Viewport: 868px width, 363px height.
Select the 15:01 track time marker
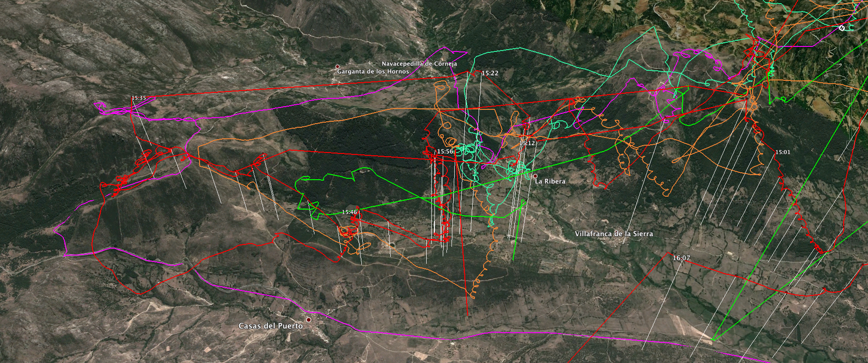(x=783, y=152)
